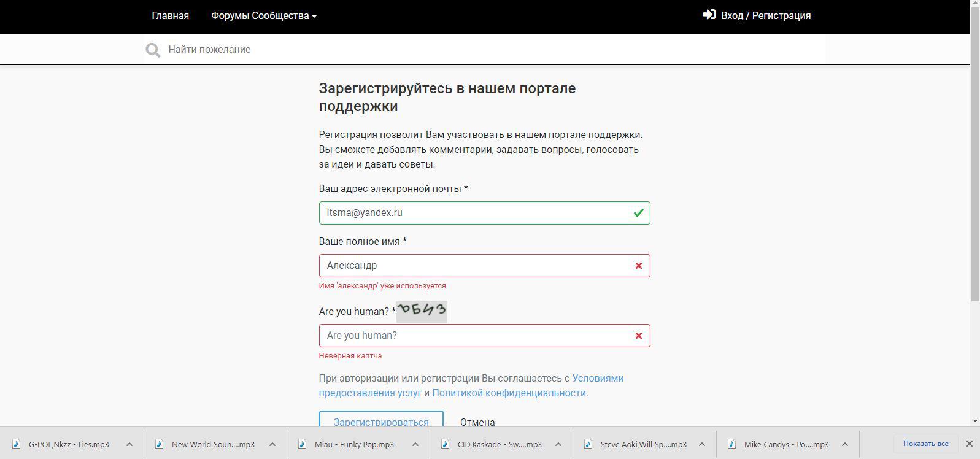Open Steve Aoki,Will Sp....mp3 file icon
The height and width of the screenshot is (459, 980).
pos(588,444)
